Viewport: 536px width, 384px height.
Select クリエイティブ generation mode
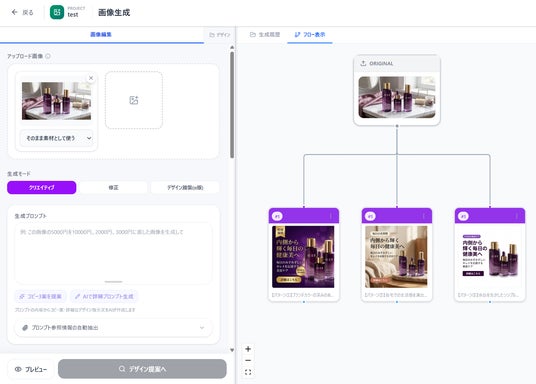pyautogui.click(x=42, y=187)
